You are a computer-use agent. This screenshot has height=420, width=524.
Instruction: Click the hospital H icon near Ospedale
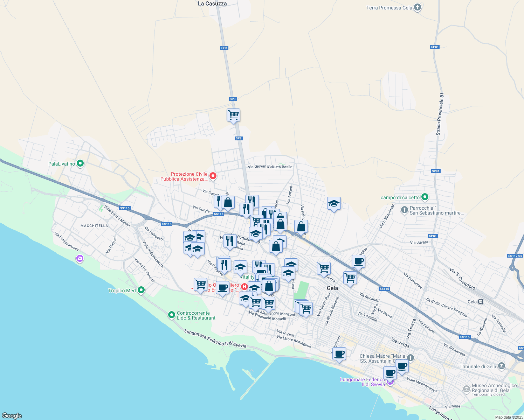point(244,286)
